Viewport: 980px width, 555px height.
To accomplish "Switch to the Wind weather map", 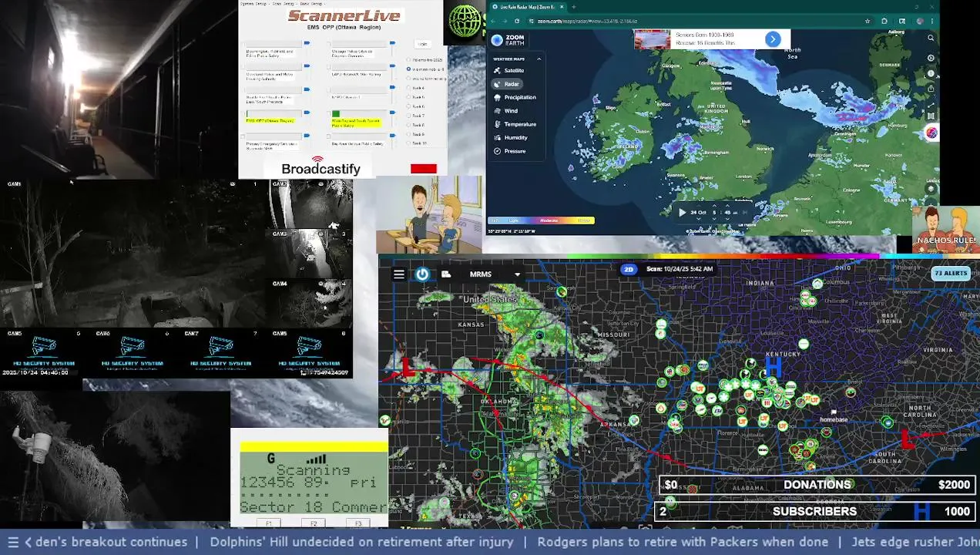I will tap(505, 111).
